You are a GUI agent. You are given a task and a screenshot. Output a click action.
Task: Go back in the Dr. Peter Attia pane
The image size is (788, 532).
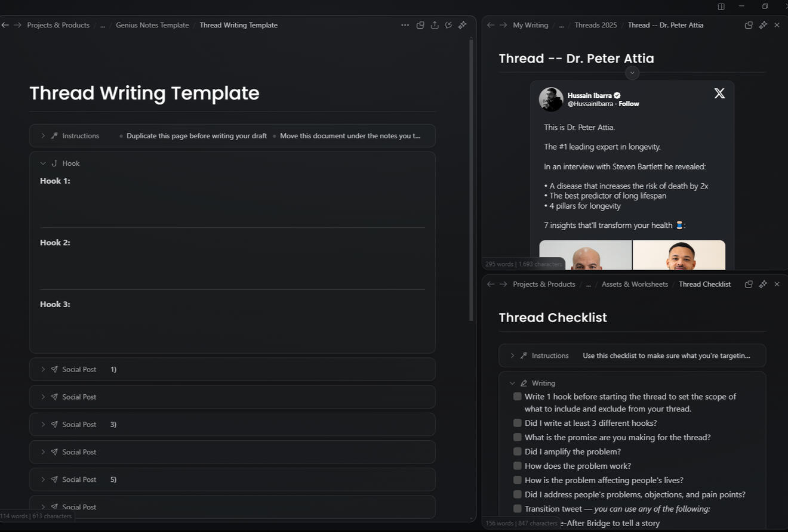coord(491,25)
